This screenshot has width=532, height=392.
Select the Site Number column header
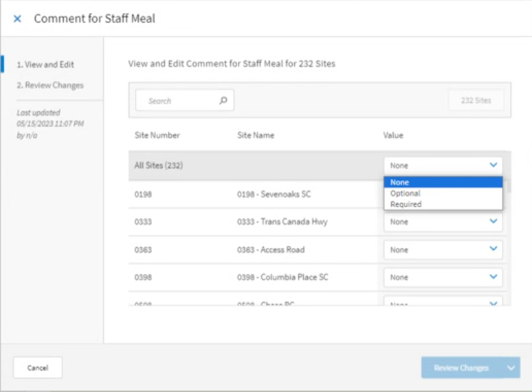157,135
